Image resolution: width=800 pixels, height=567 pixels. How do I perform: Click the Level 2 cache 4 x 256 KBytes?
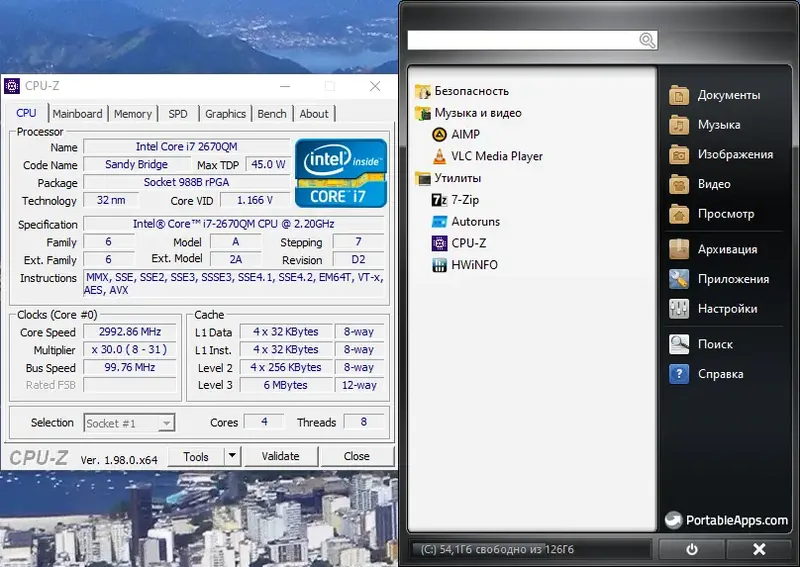[286, 367]
